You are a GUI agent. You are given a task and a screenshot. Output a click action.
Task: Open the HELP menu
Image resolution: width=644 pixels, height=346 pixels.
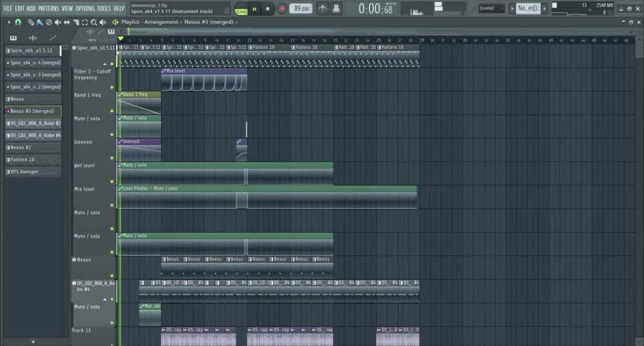coord(118,8)
